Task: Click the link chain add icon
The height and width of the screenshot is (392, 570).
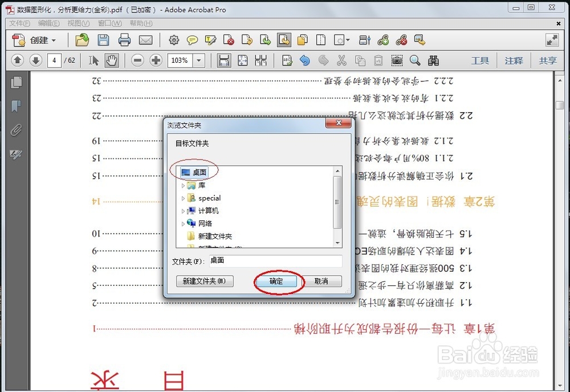Action: (383, 40)
